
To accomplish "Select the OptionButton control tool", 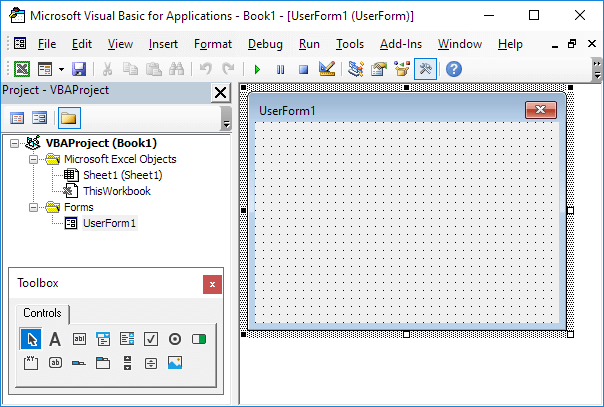I will (x=175, y=339).
